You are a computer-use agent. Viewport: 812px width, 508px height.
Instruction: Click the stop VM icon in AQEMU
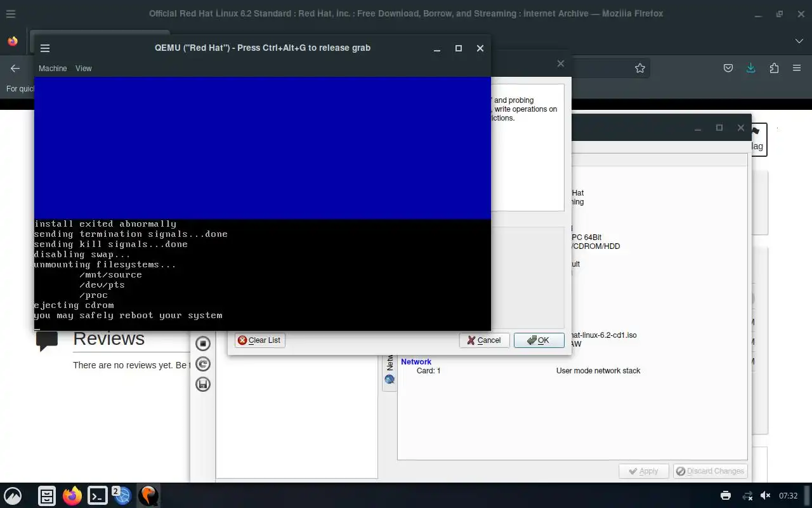tap(203, 344)
